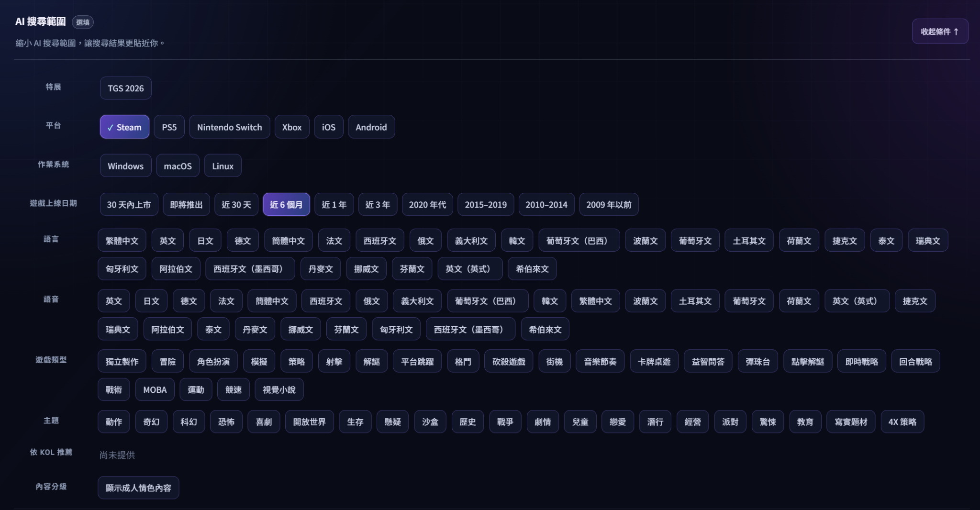
Task: Pick the iOS platform filter
Action: [x=328, y=127]
